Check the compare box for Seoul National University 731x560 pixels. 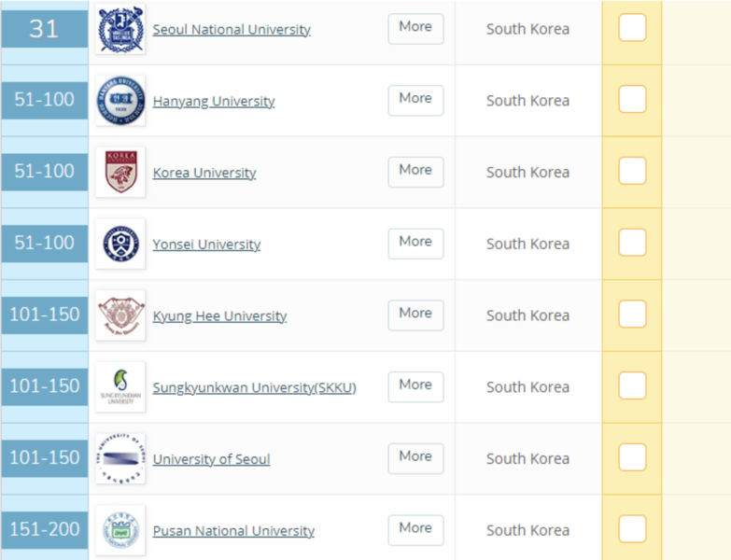tap(632, 27)
